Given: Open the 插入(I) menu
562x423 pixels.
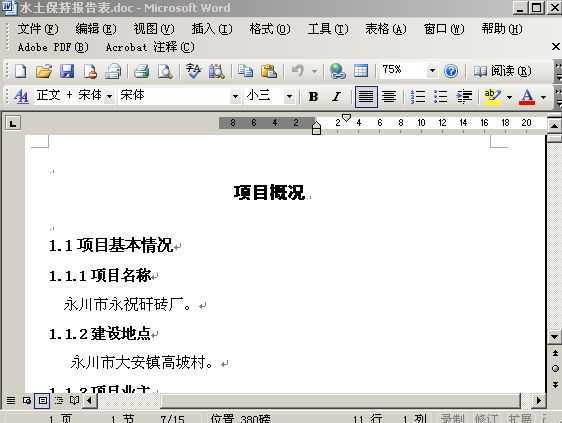Looking at the screenshot, I should coord(212,29).
